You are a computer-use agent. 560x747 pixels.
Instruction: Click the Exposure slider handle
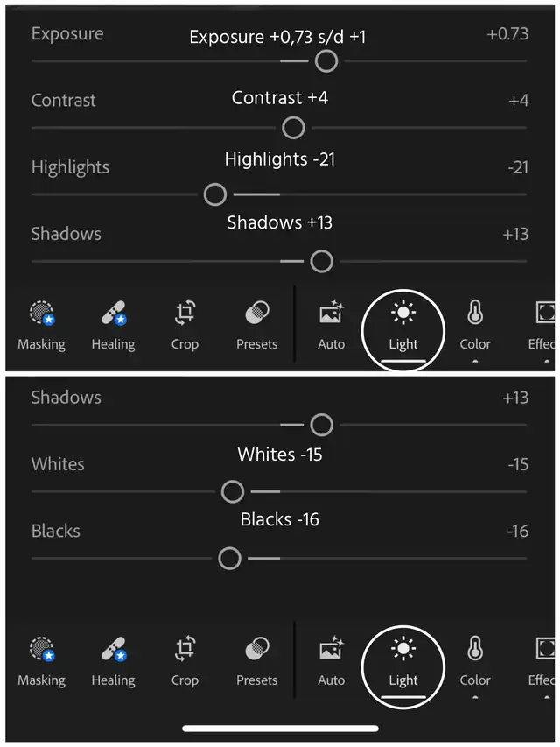tap(326, 61)
